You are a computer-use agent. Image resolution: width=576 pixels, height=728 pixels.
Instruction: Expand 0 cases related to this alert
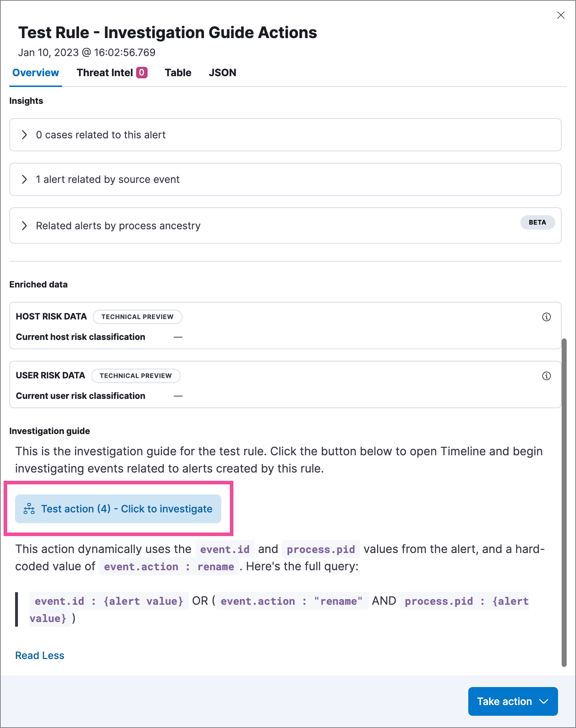[x=24, y=135]
